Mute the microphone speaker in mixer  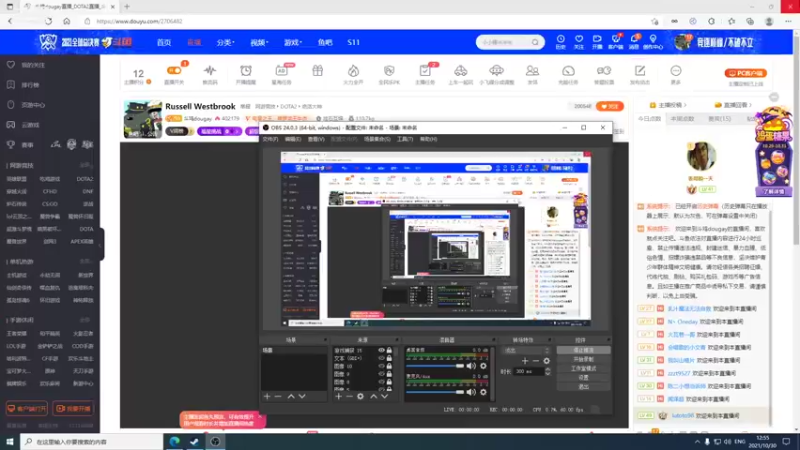click(x=471, y=392)
